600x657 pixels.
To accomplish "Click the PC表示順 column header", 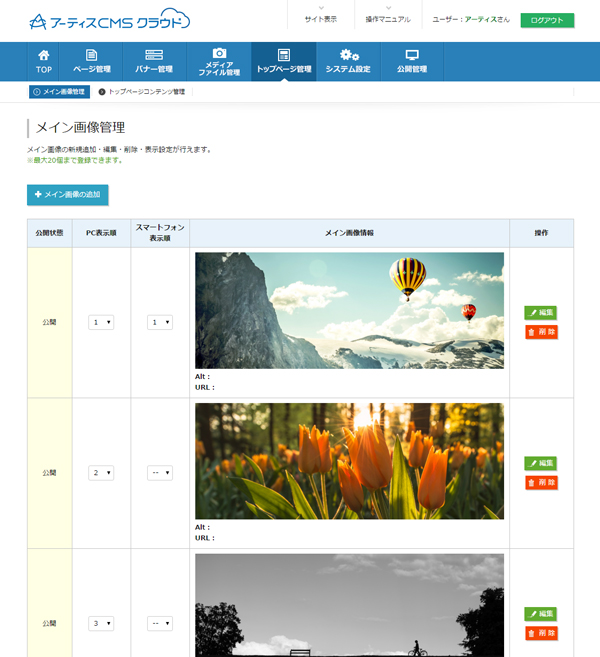I will click(x=101, y=233).
